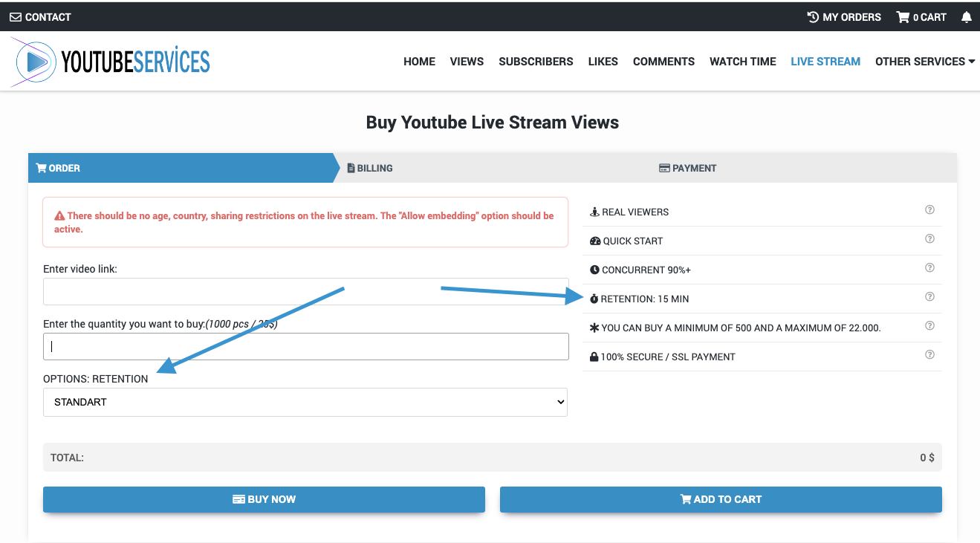Click the My Orders history icon
The image size is (980, 543).
[813, 17]
